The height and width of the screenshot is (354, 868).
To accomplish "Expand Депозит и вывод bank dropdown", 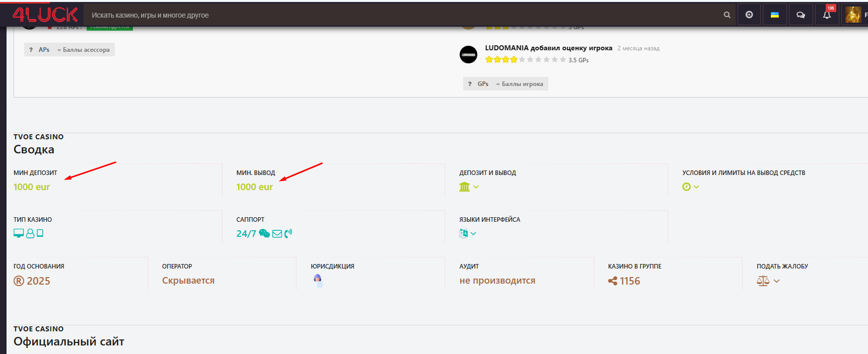I will [x=469, y=187].
